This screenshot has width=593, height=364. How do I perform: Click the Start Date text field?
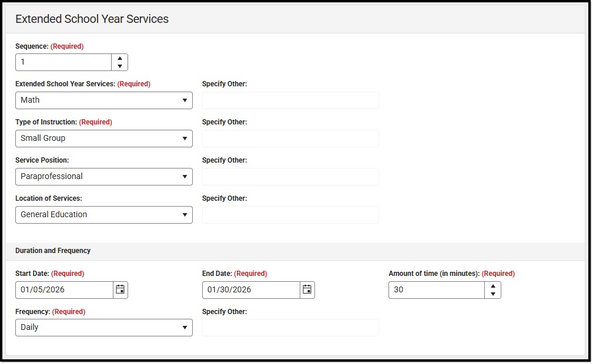[x=63, y=289]
